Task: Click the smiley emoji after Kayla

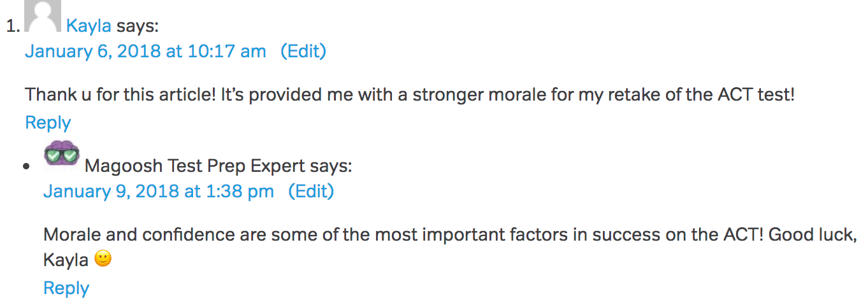Action: pyautogui.click(x=102, y=260)
